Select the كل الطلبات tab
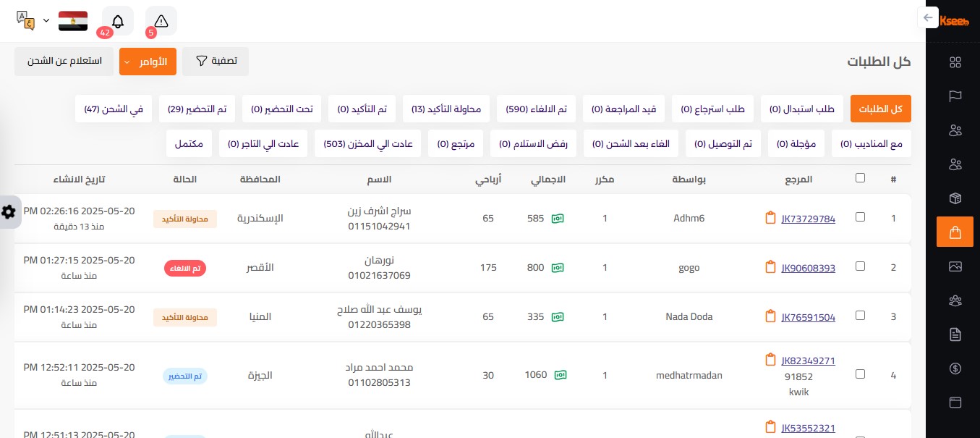 [x=881, y=109]
